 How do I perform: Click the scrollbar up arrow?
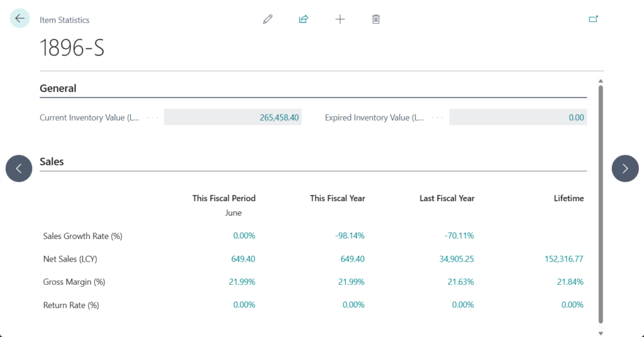point(601,81)
